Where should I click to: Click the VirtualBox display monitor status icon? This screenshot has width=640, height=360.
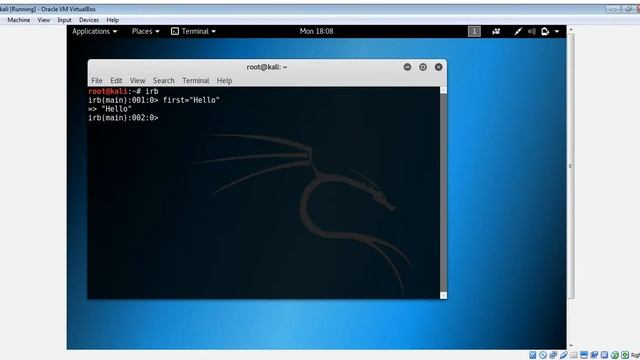584,355
